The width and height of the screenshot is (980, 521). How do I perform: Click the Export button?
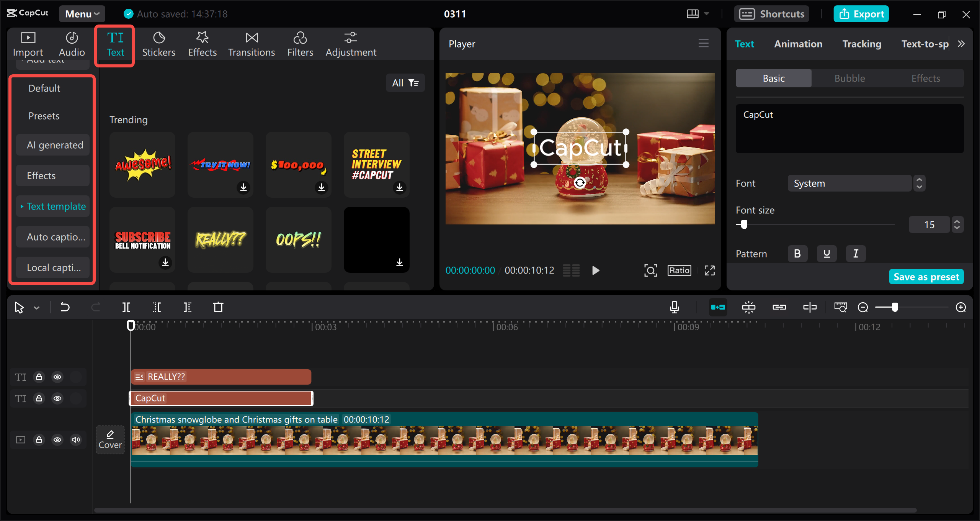coord(861,14)
